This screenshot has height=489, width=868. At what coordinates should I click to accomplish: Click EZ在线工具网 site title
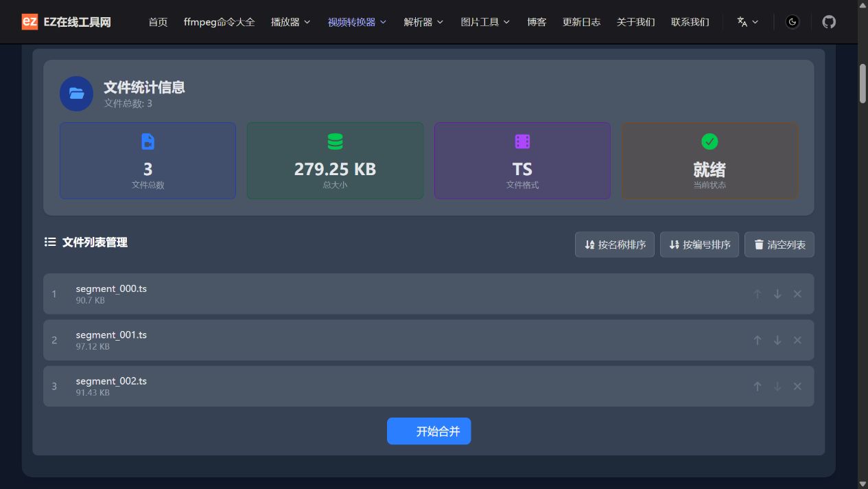click(77, 22)
